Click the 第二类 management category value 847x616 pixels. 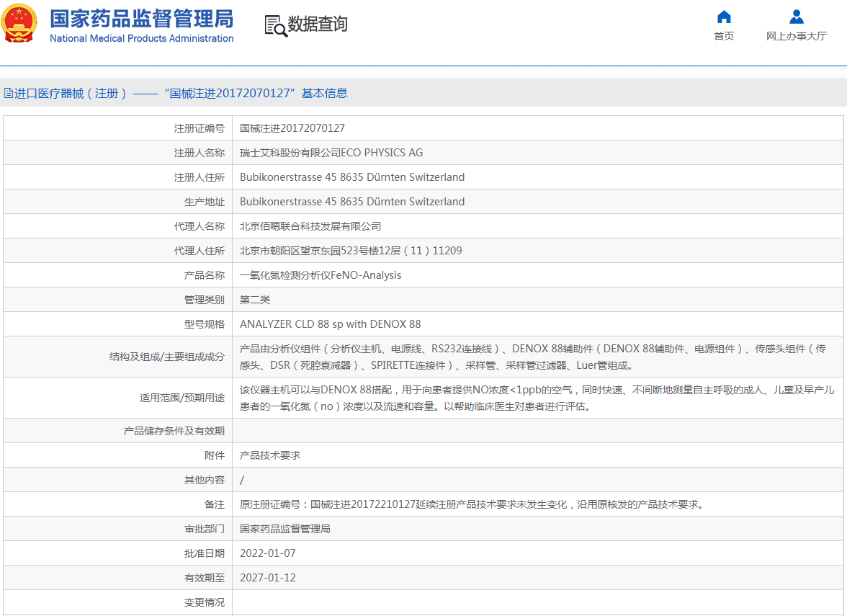click(255, 300)
